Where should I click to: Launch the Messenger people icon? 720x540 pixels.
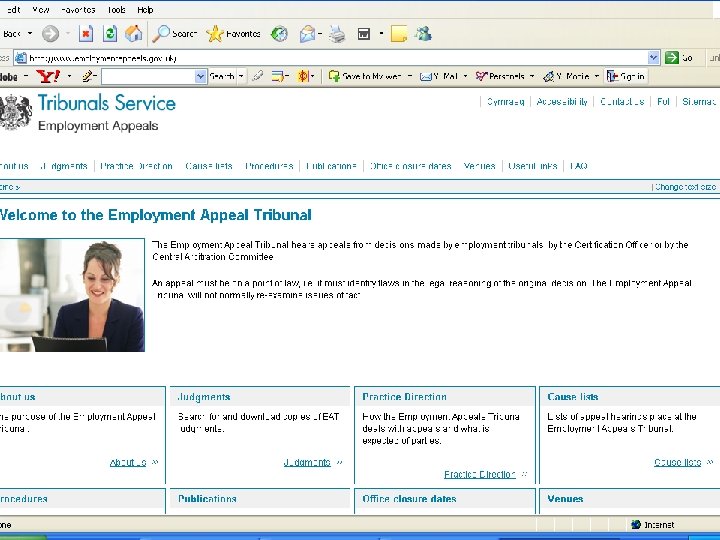[423, 34]
